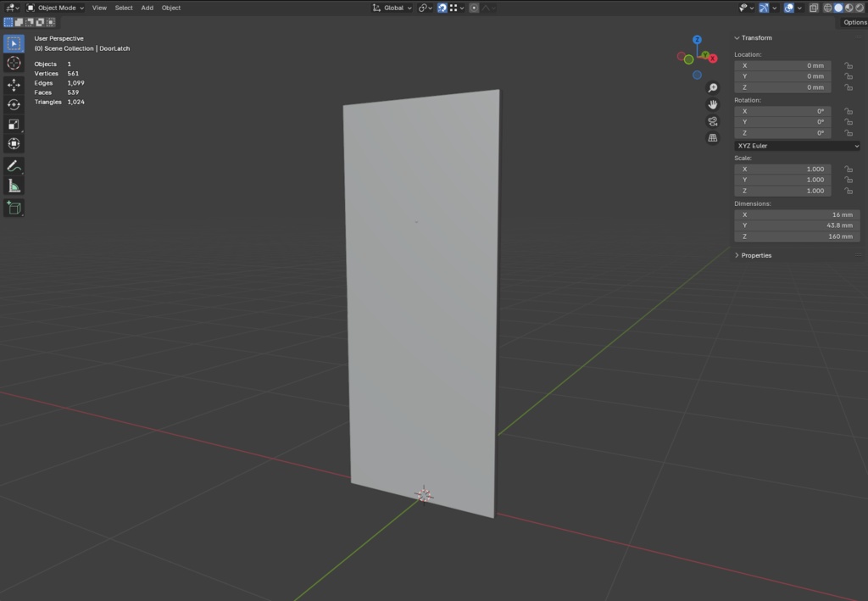Click the Options button
This screenshot has height=601, width=868.
coord(854,22)
